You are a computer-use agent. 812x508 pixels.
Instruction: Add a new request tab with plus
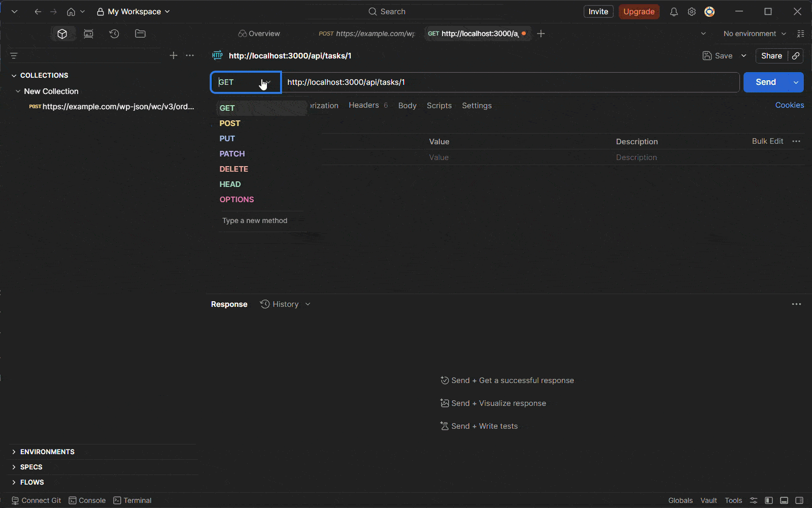(541, 34)
